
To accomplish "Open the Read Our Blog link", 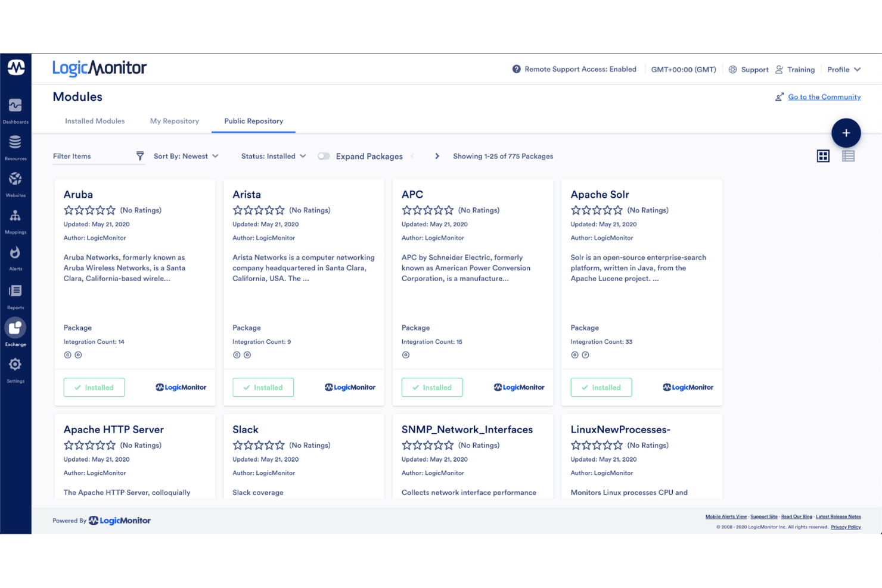I will (x=797, y=517).
